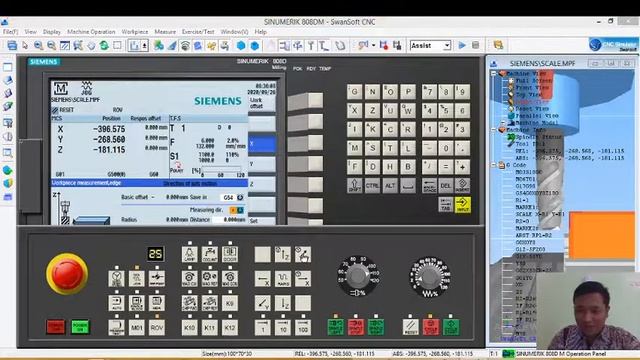640x360 pixels.
Task: Select Top View in the tree
Action: click(529, 95)
